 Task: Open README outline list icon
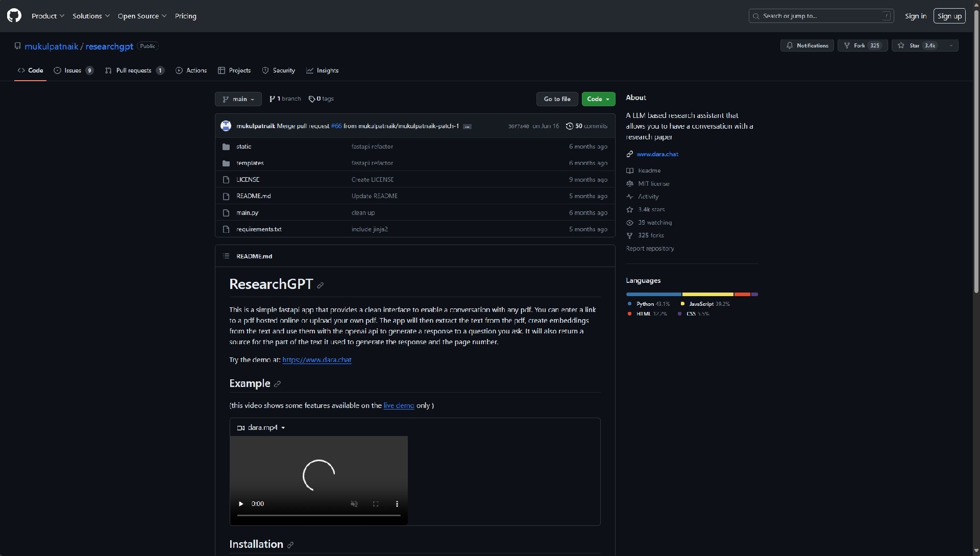(x=226, y=256)
